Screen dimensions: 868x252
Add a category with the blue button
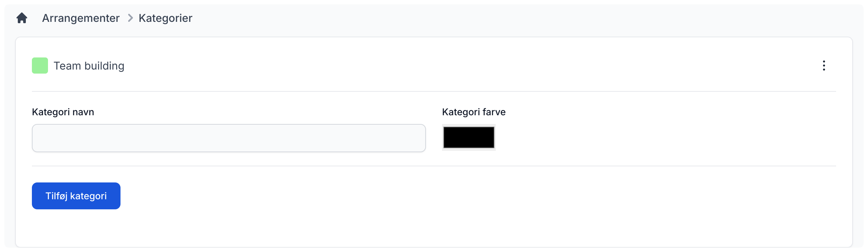pos(76,196)
